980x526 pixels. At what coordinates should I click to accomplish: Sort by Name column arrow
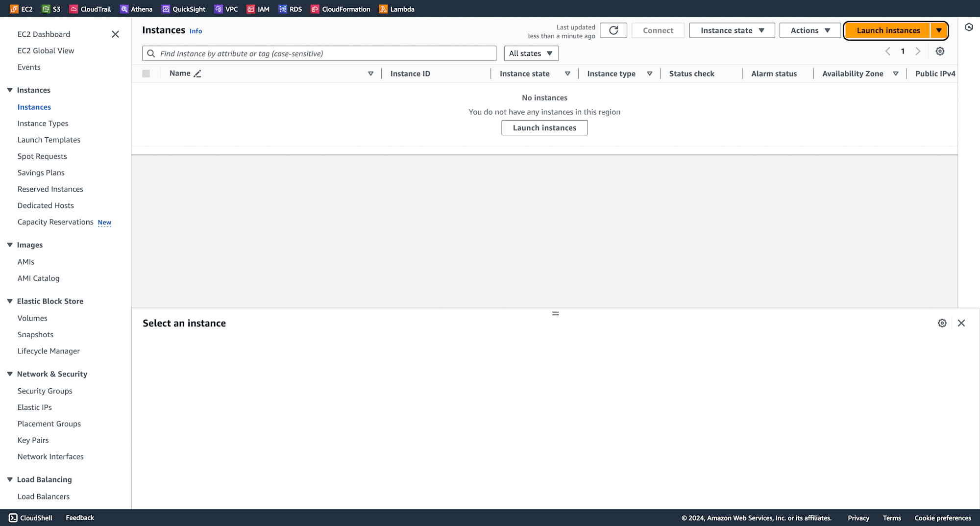pyautogui.click(x=370, y=74)
